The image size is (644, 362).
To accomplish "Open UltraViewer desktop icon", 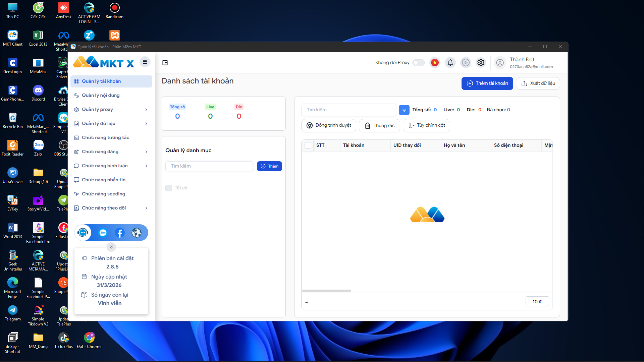I will pyautogui.click(x=13, y=176).
